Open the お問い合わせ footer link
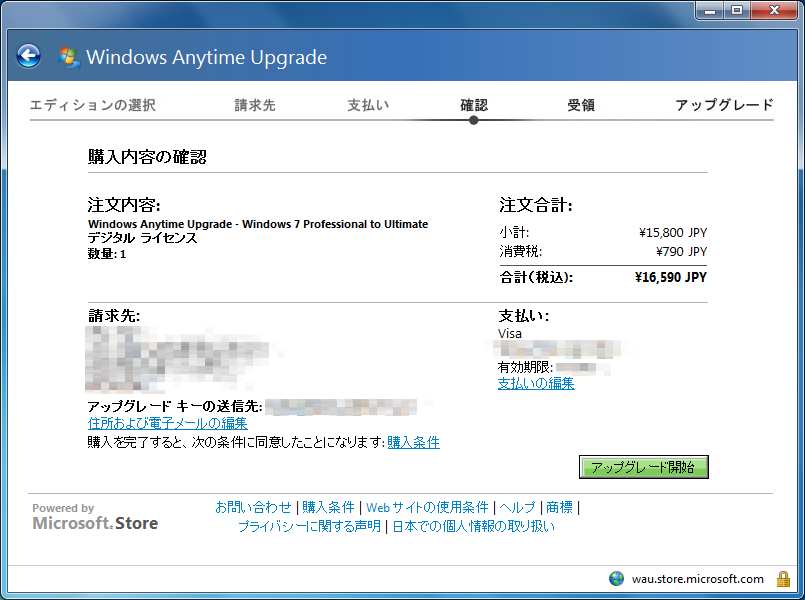 coord(253,507)
